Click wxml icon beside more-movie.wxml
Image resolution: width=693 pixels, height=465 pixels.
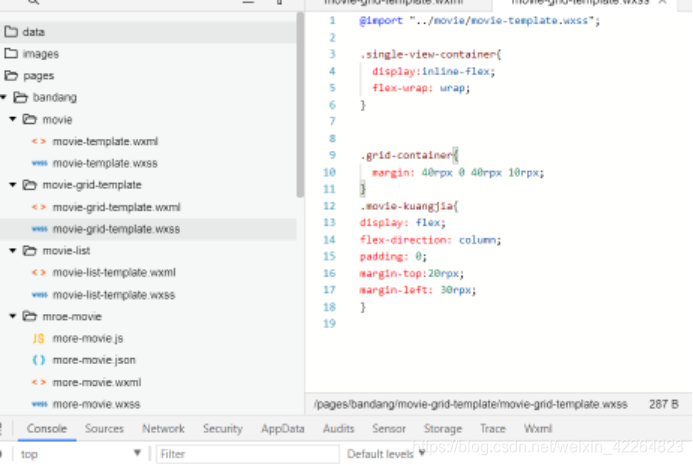click(x=39, y=382)
